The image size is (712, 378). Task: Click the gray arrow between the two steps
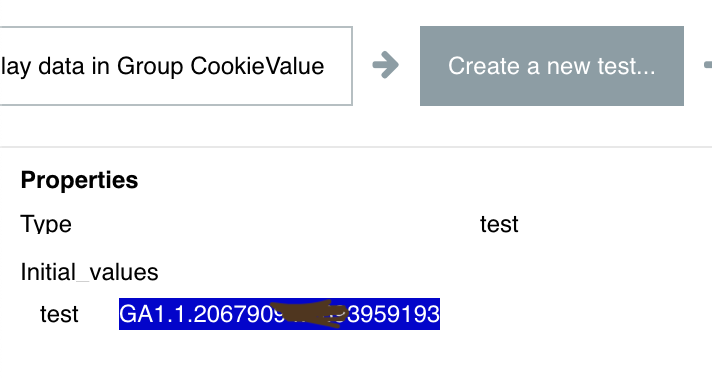386,65
